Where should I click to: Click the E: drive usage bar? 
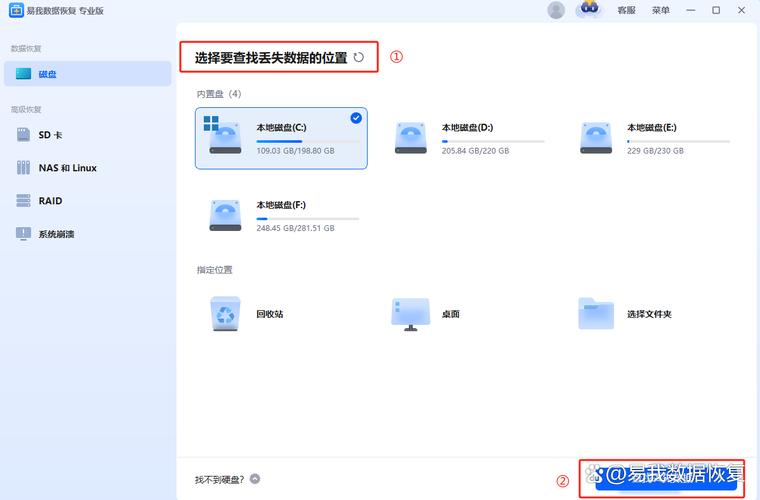[x=679, y=141]
